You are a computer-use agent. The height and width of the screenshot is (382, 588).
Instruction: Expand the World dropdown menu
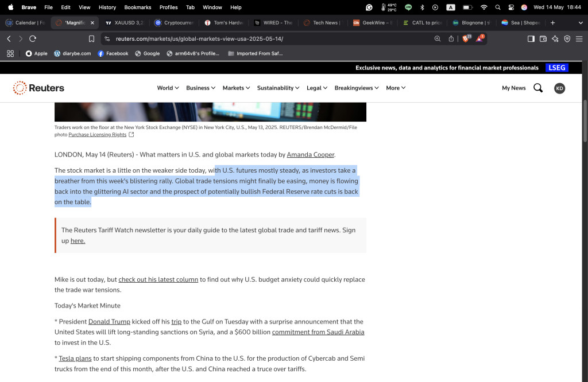click(x=168, y=88)
